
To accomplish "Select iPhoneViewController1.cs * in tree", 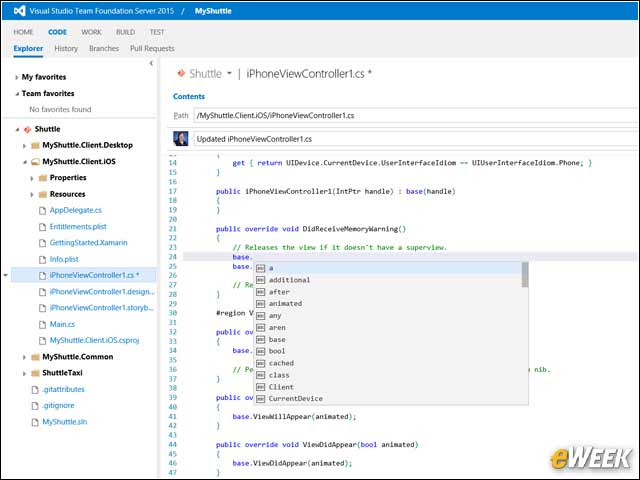I will tap(83, 275).
